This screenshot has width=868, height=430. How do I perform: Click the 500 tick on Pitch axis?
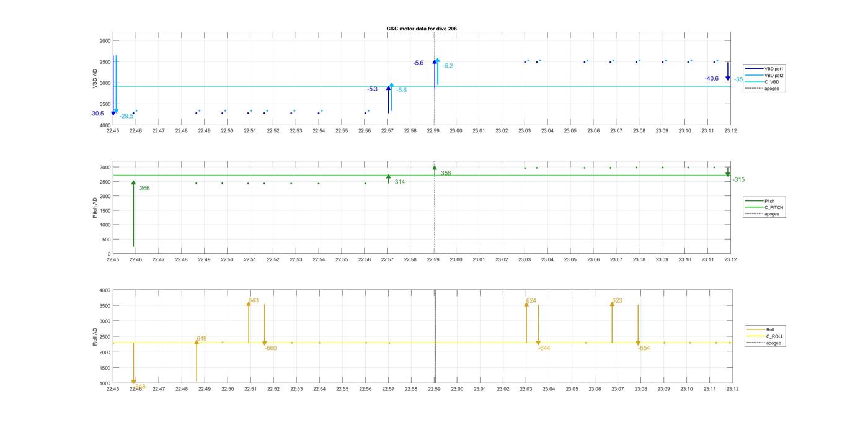pyautogui.click(x=105, y=240)
